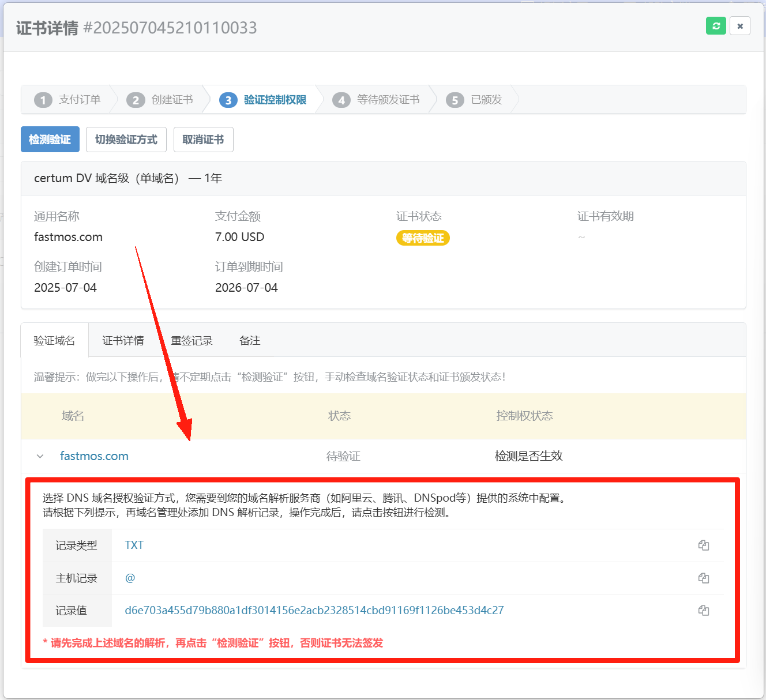766x700 pixels.
Task: Close the certificate details dialog
Action: point(739,26)
